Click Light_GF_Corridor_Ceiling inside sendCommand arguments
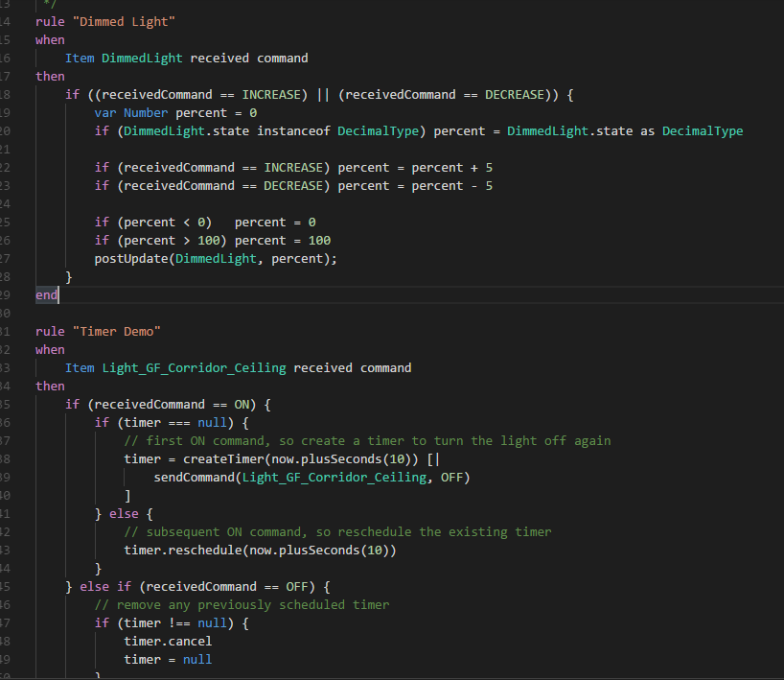The height and width of the screenshot is (680, 784). (x=334, y=478)
